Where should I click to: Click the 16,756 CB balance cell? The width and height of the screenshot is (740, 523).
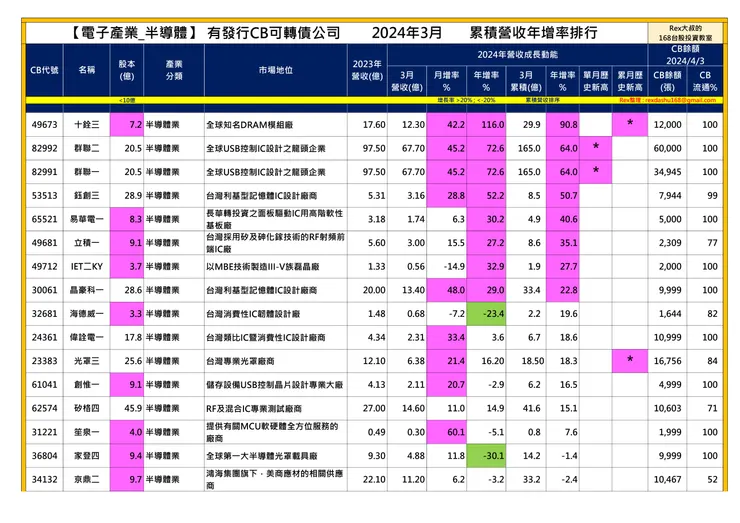tap(667, 361)
